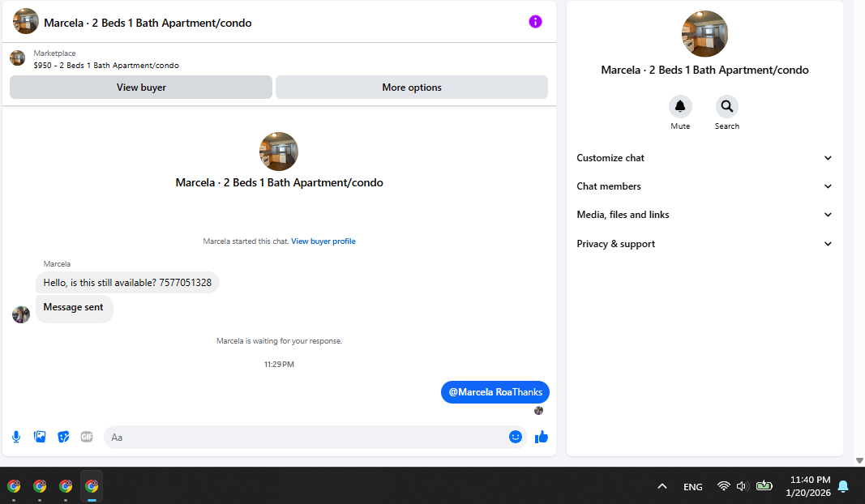865x504 pixels.
Task: Click the active Chrome taskbar icon
Action: 92,486
